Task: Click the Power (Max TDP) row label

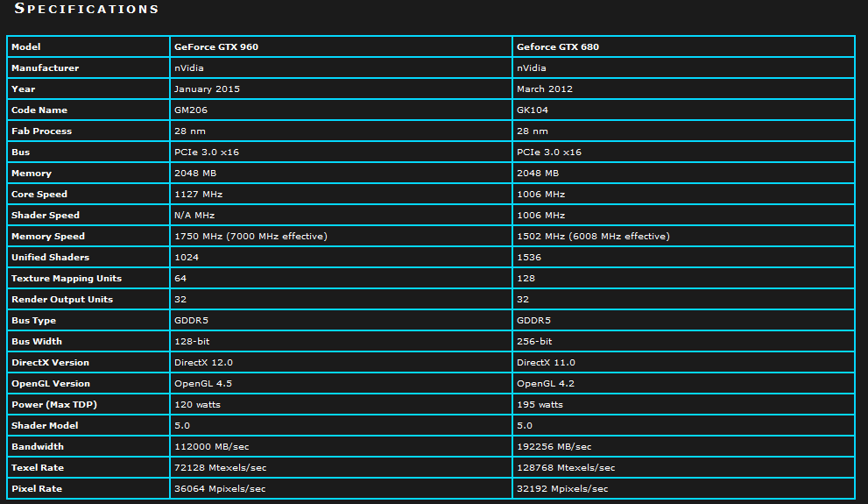Action: 54,405
